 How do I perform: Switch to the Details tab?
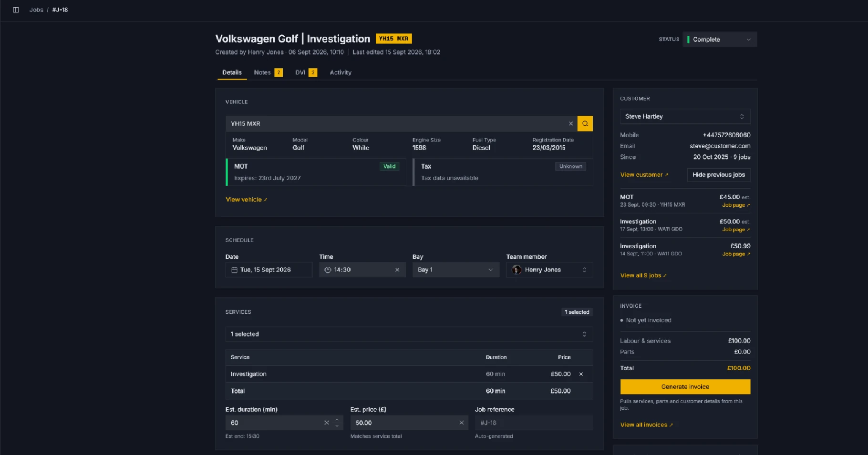tap(232, 72)
